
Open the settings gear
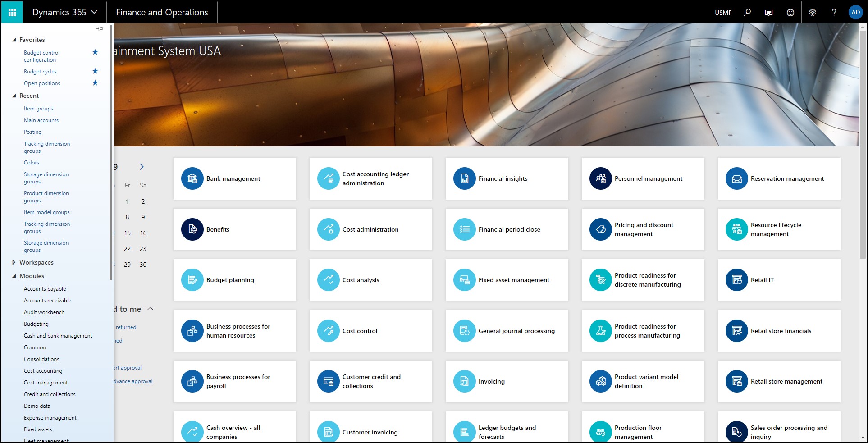point(812,12)
